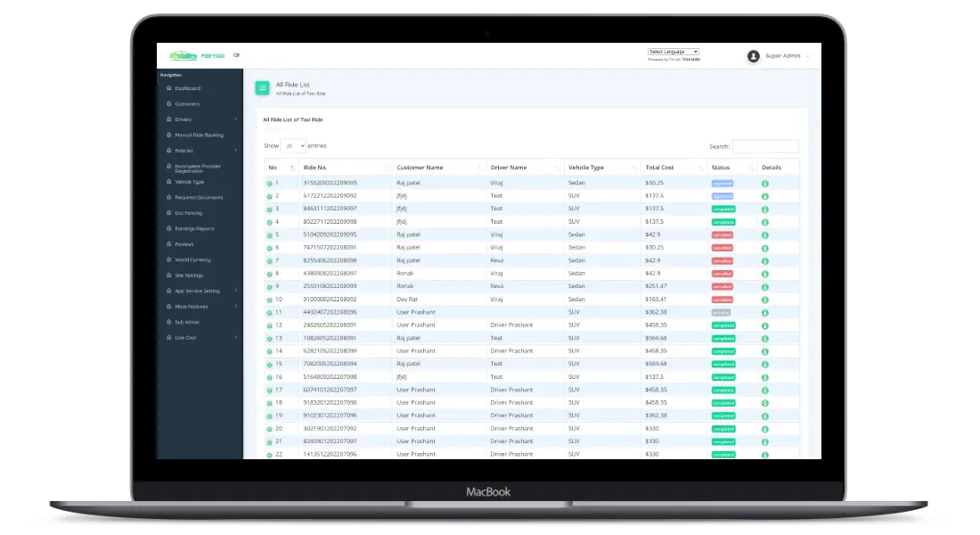The height and width of the screenshot is (535, 980).
Task: Sort table by No column arrows
Action: coord(292,168)
